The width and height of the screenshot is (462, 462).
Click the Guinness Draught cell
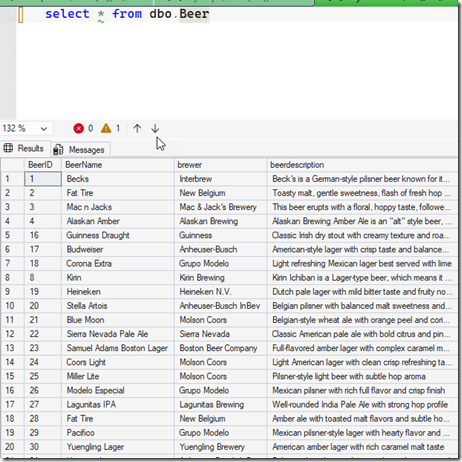tap(118, 235)
